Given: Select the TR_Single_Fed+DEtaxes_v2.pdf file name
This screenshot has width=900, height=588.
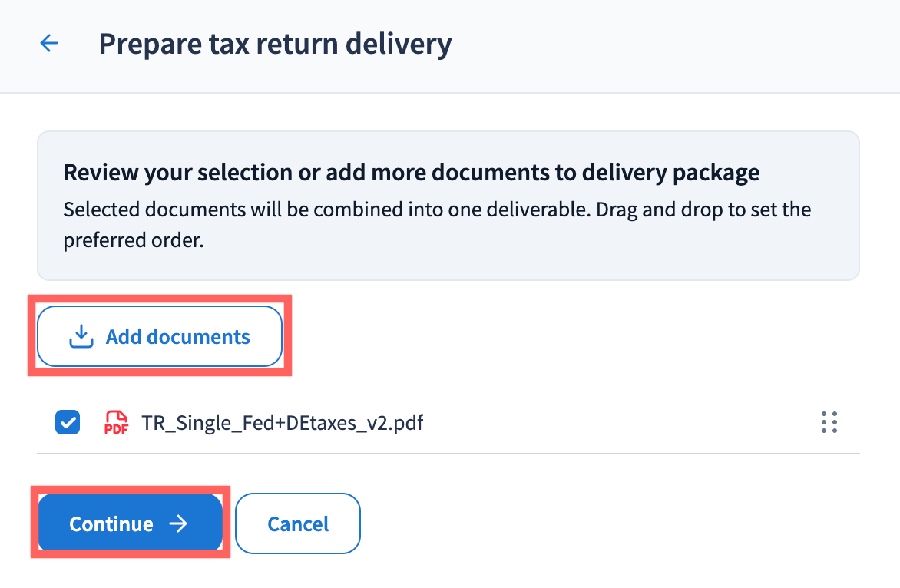Looking at the screenshot, I should [x=282, y=422].
